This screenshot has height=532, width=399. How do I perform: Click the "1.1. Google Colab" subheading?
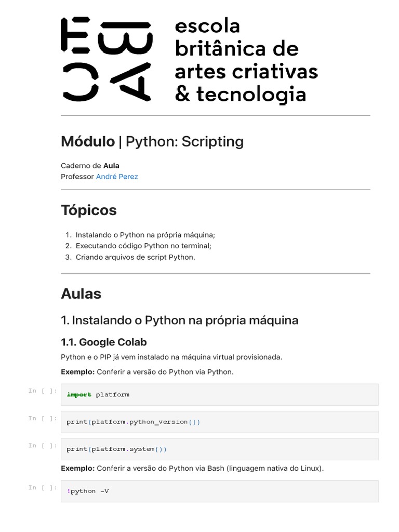104,342
